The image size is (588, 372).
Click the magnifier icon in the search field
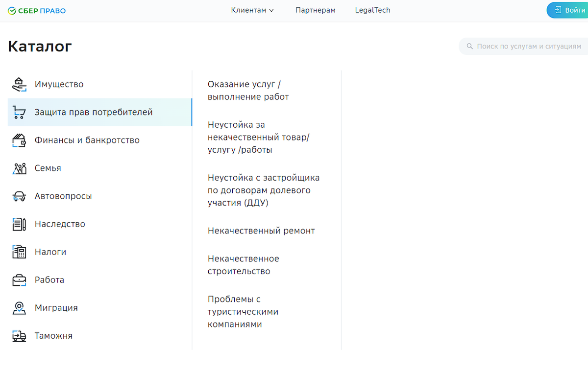[470, 46]
